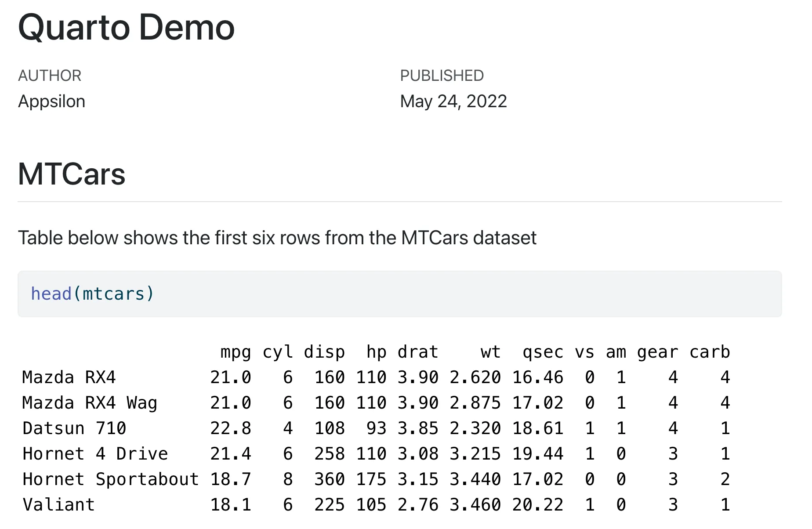This screenshot has height=529, width=812.
Task: Click the head function name in code
Action: (51, 293)
